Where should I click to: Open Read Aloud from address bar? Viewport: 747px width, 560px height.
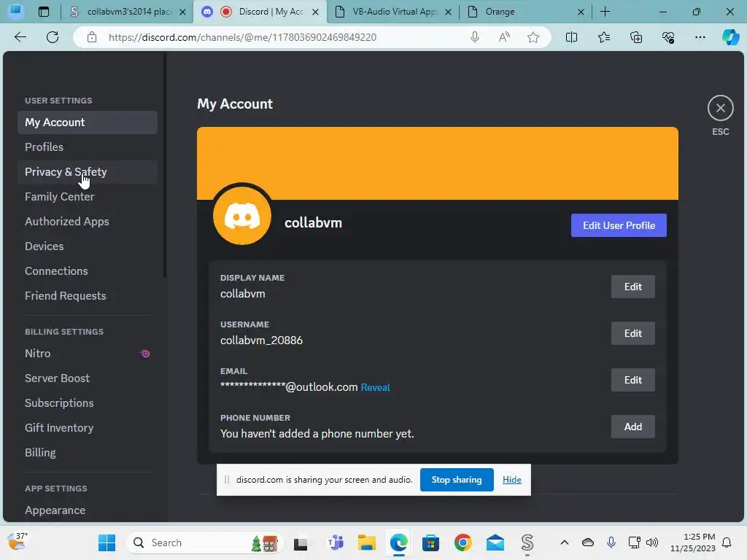click(x=504, y=37)
